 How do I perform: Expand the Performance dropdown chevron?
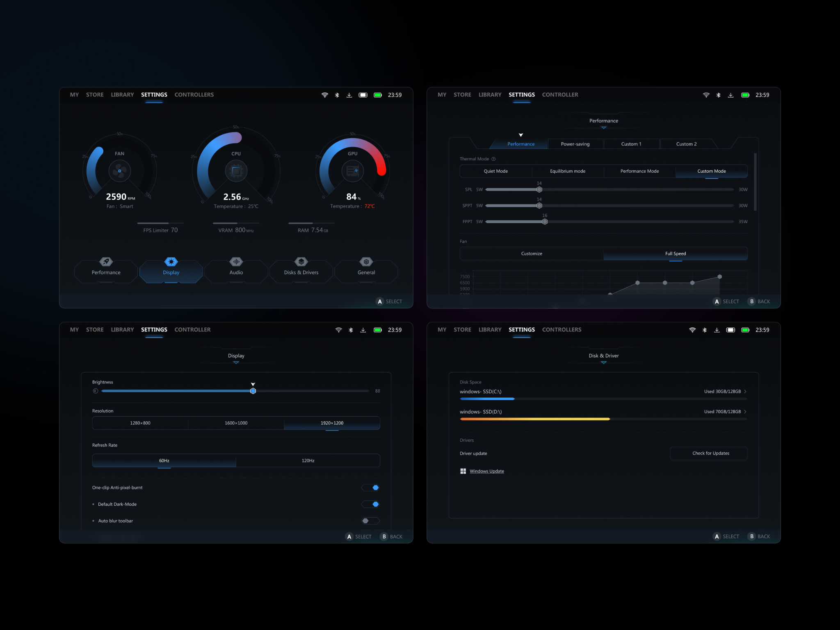coord(603,128)
